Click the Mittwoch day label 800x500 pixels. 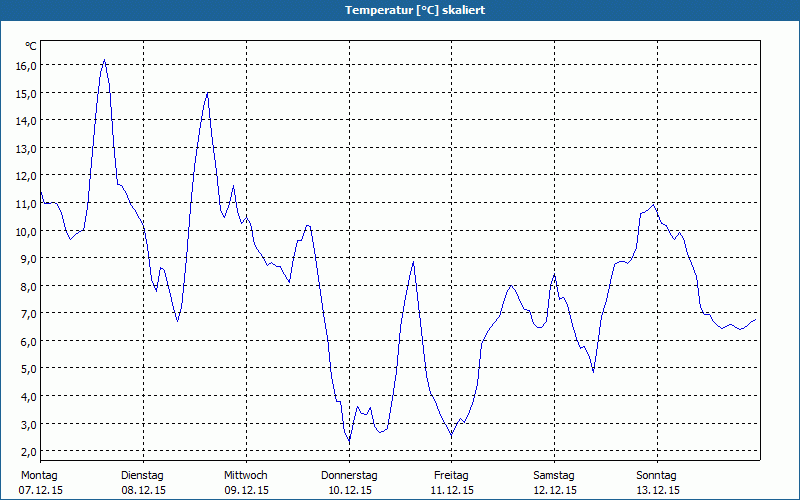pos(246,476)
